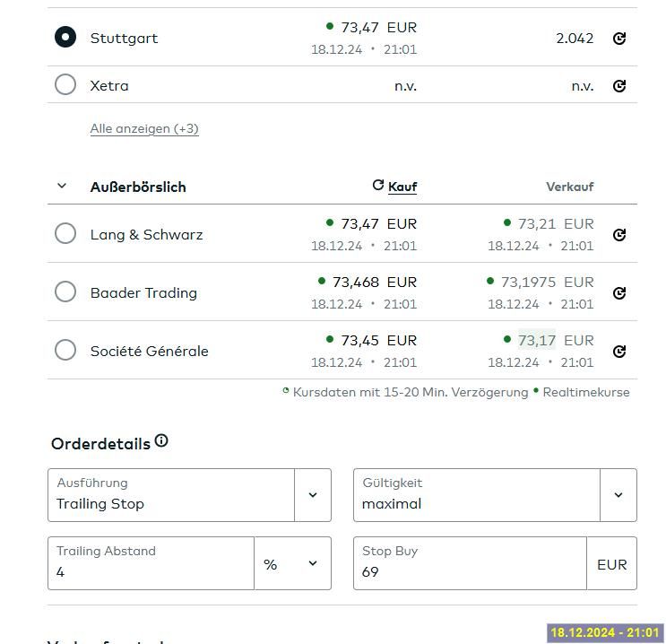Screen dimensions: 666x644
Task: Click refresh icon next to Kauf header
Action: click(x=378, y=186)
